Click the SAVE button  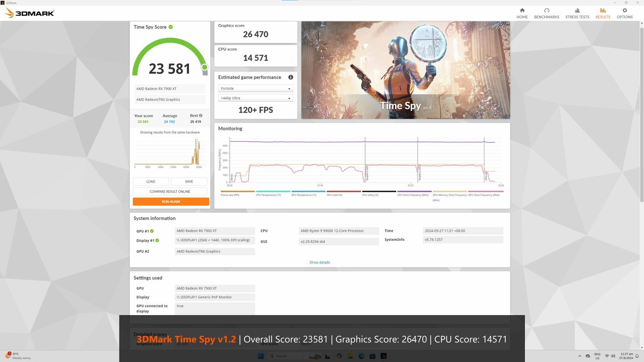click(x=189, y=182)
